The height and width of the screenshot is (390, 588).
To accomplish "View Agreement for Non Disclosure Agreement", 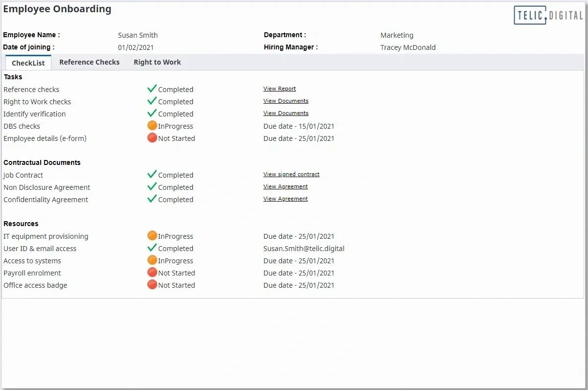I will [285, 186].
